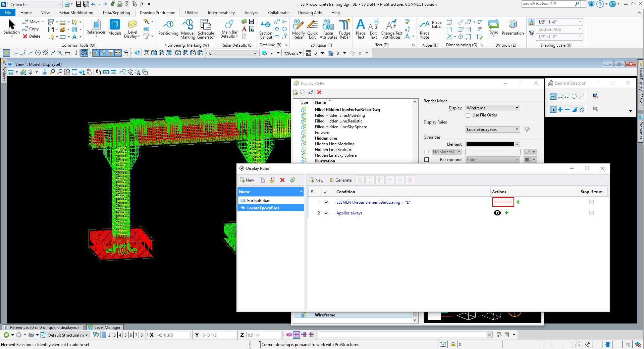644x349 pixels.
Task: Open the Data/Reporting ribbon tab
Action: [116, 13]
